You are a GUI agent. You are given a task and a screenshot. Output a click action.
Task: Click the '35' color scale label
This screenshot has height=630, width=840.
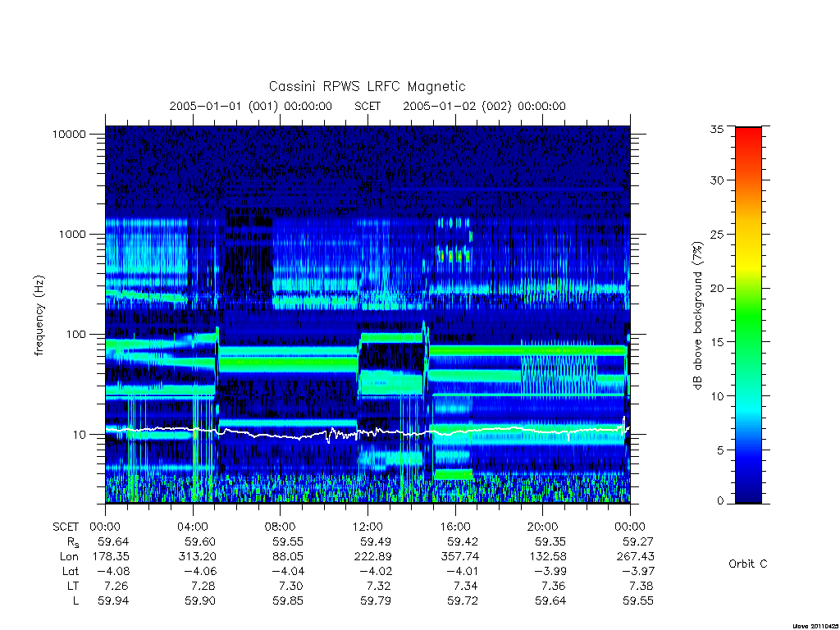tap(716, 129)
